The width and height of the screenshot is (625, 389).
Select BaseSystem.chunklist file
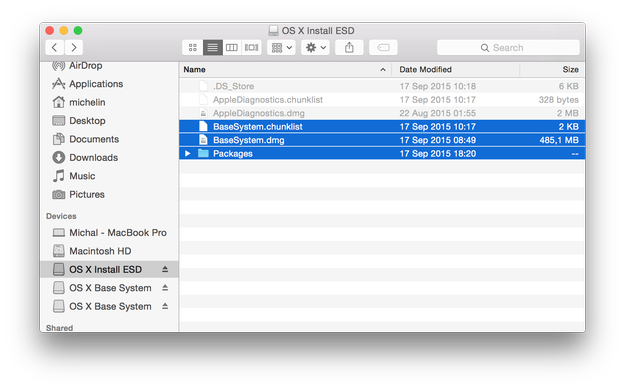pyautogui.click(x=382, y=127)
